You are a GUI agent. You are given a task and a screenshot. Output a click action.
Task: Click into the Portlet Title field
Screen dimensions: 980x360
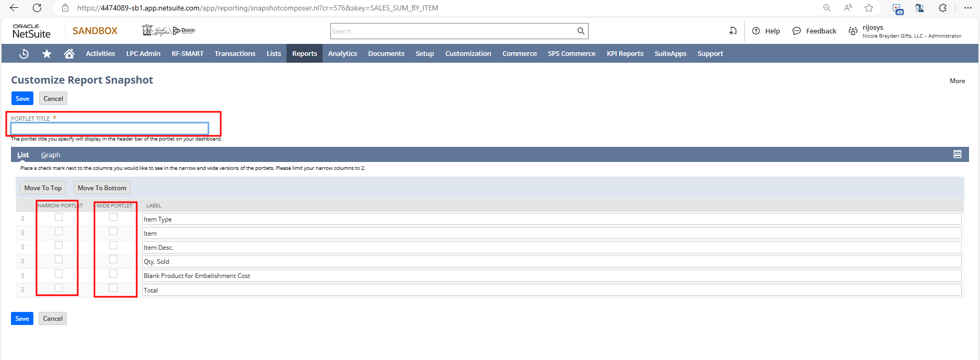click(x=110, y=129)
